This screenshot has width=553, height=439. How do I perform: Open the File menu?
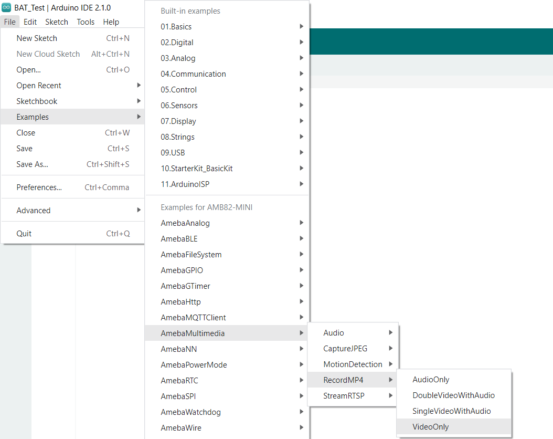point(10,22)
